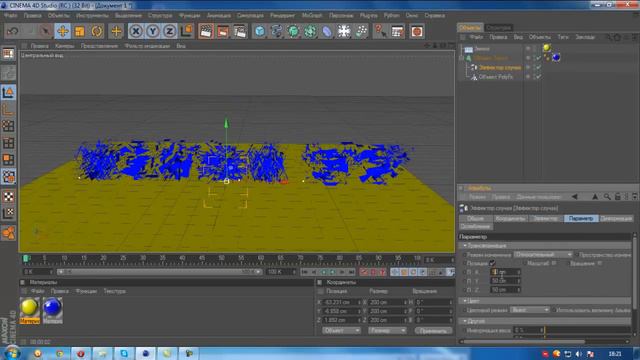The width and height of the screenshot is (640, 360).
Task: Add a Cube primitive object
Action: tap(260, 31)
